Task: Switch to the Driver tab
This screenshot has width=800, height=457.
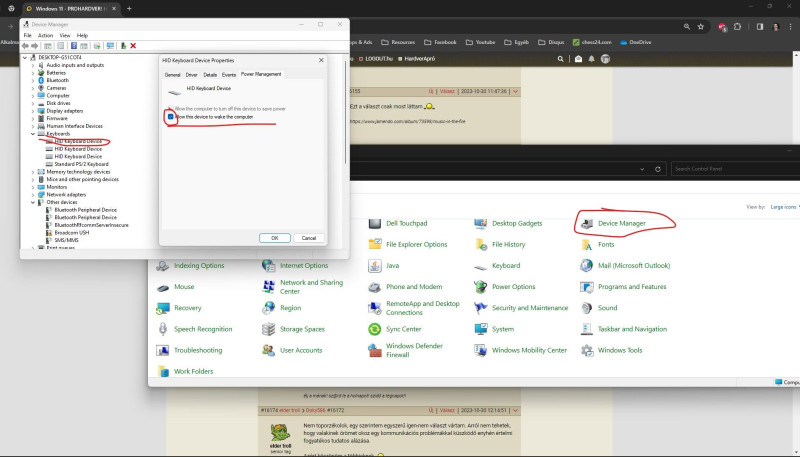Action: 191,75
